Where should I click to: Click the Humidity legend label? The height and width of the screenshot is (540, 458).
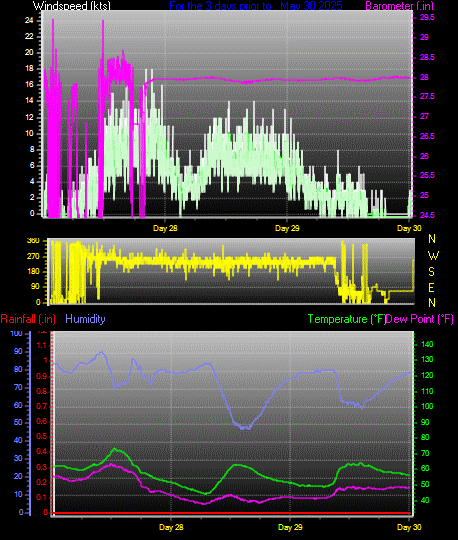coord(85,319)
